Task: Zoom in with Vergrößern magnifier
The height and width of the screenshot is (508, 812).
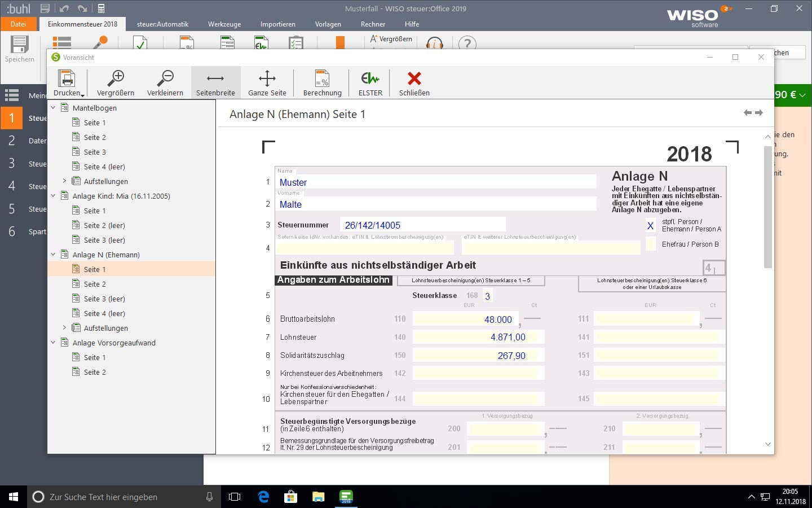Action: (115, 82)
